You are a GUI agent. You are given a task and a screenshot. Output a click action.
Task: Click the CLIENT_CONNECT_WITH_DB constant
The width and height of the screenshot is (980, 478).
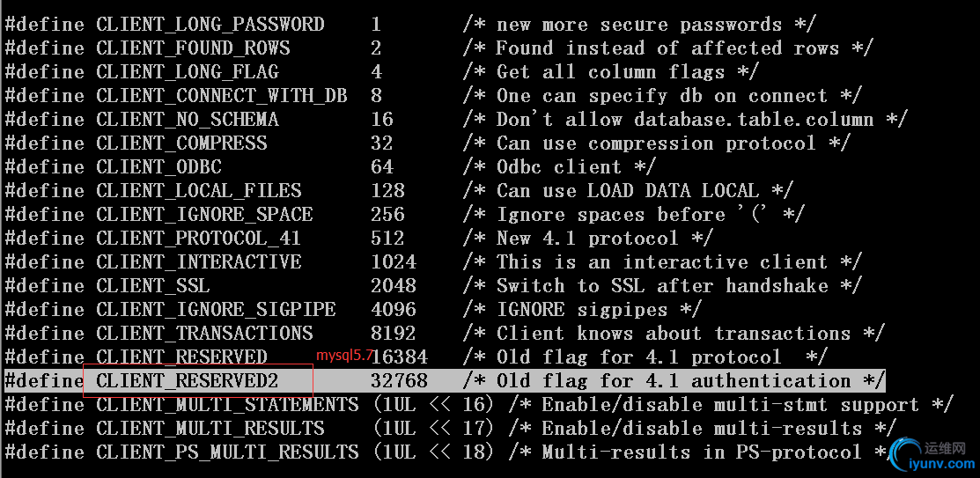click(x=222, y=96)
